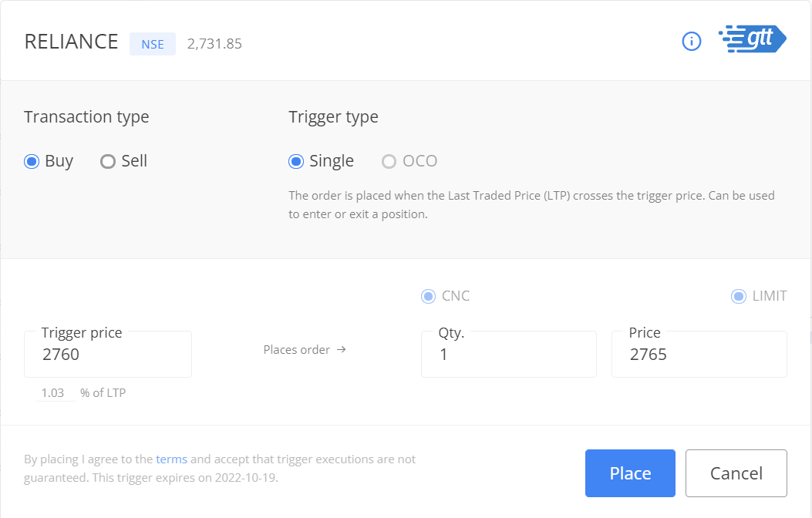The image size is (812, 518).
Task: Click the gtt logo at top right
Action: 752,39
